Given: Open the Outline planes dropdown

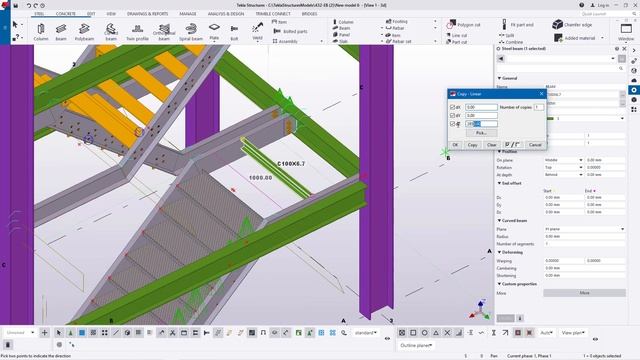Looking at the screenshot, I should (x=416, y=345).
